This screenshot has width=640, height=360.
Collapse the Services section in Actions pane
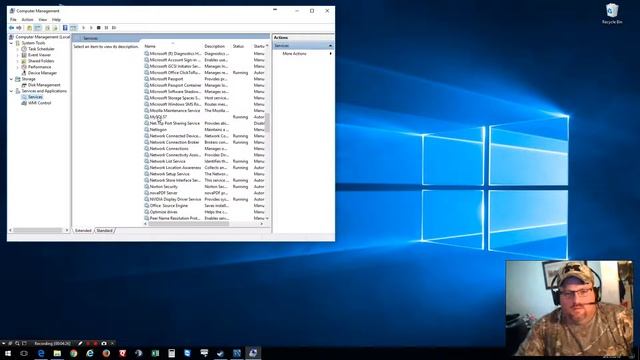pyautogui.click(x=330, y=46)
